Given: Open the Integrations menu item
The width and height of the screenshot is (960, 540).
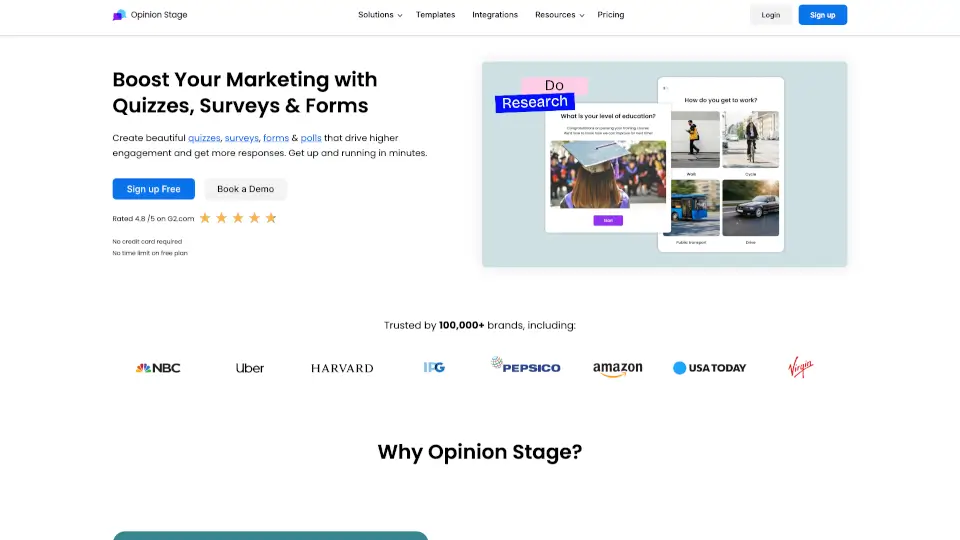Looking at the screenshot, I should click(495, 15).
